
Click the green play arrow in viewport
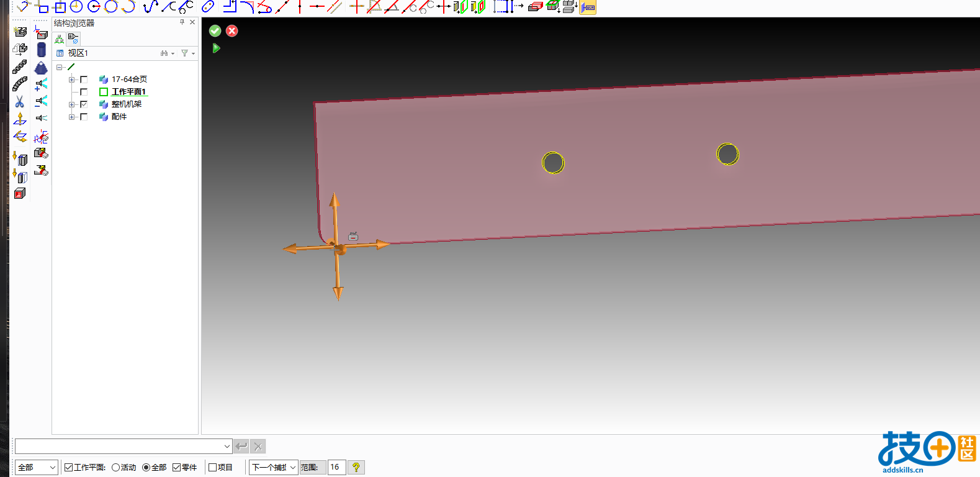point(216,48)
